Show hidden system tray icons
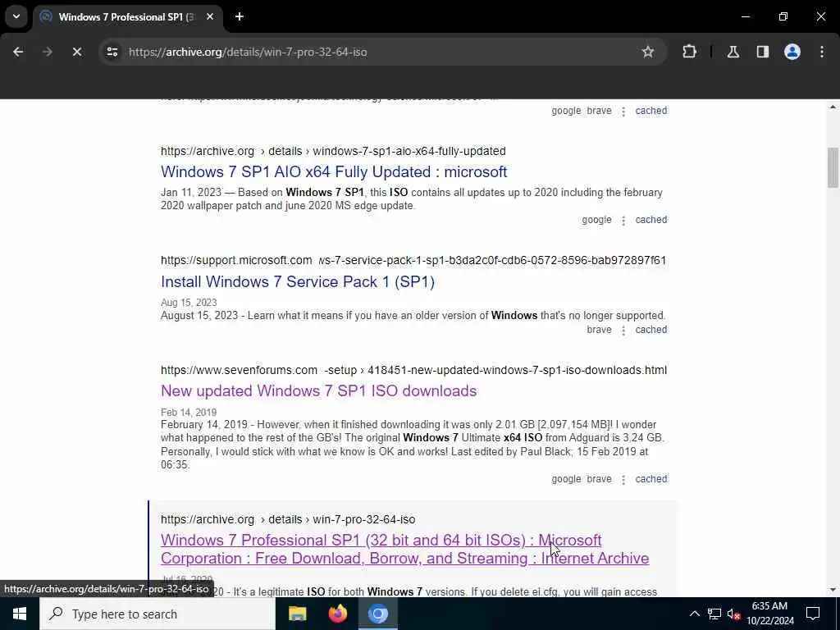Viewport: 840px width, 630px height. pos(694,614)
